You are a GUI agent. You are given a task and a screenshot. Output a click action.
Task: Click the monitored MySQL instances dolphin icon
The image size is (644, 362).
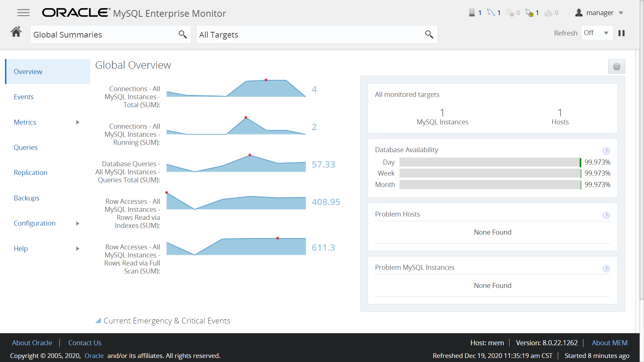pos(491,13)
